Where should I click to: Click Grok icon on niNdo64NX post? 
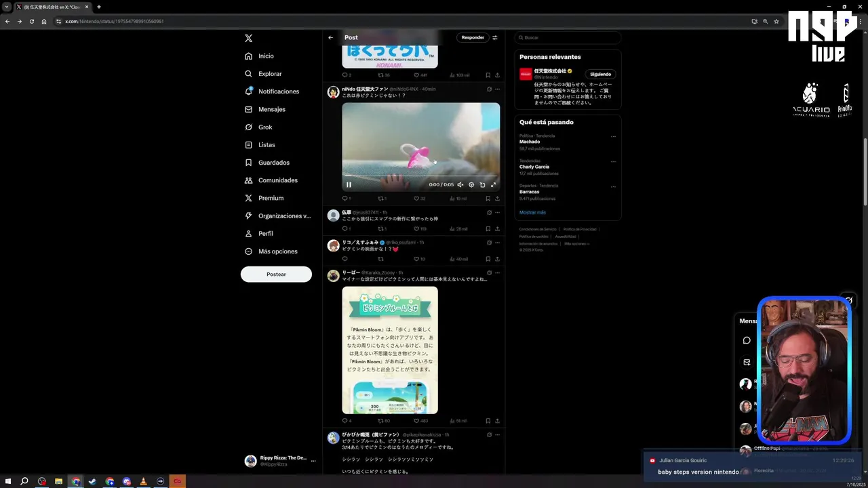489,89
